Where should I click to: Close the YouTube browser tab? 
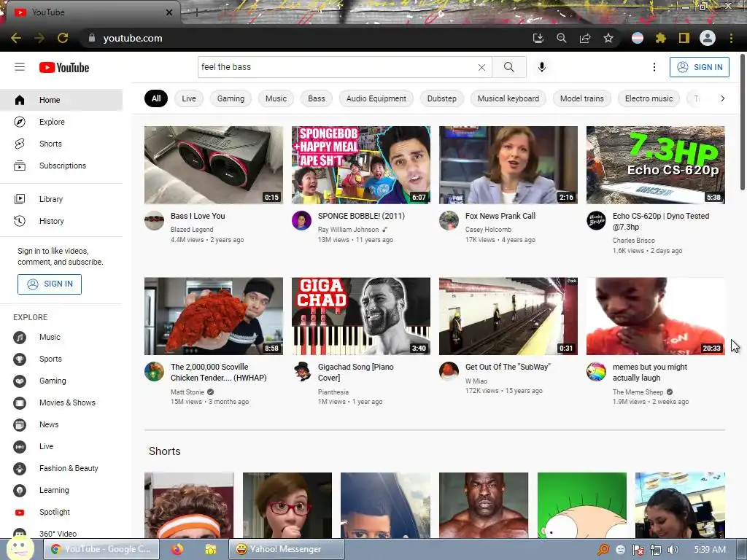pyautogui.click(x=169, y=12)
